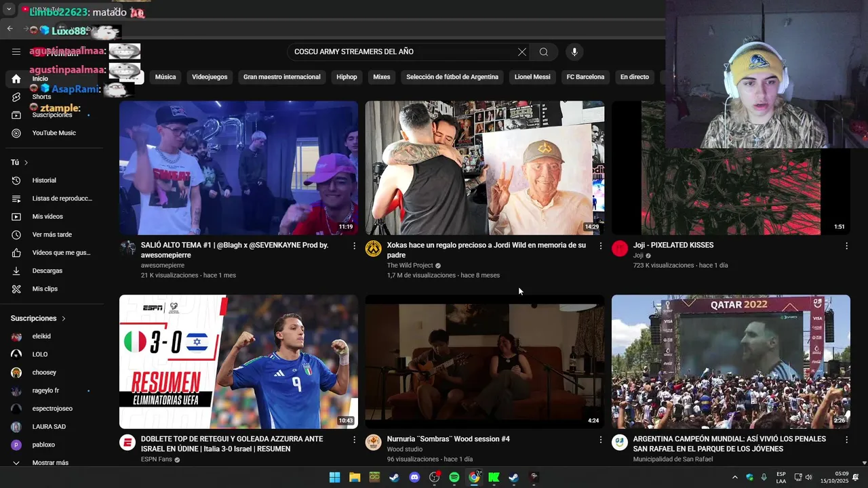Select the FC Barcelona filter chip
The height and width of the screenshot is (488, 868).
(585, 77)
